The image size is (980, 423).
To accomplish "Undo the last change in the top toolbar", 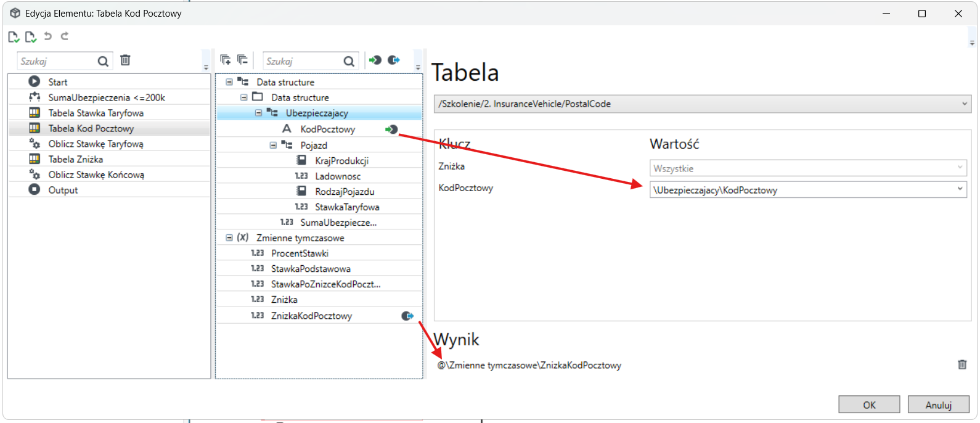I will pos(47,36).
